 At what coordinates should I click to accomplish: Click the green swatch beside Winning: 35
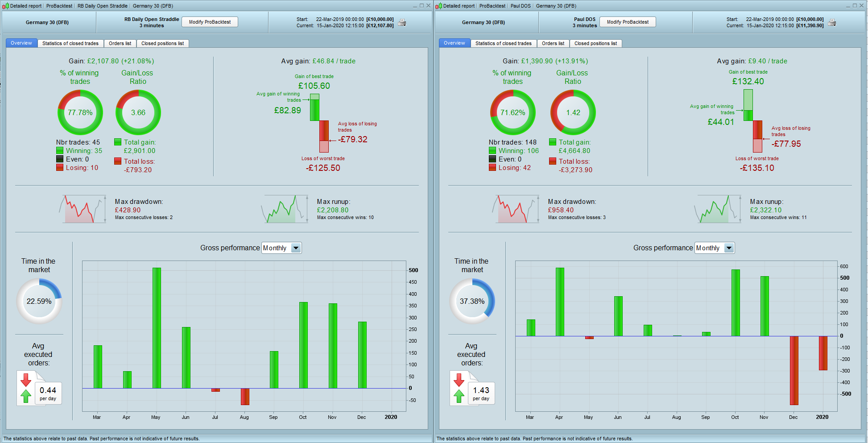60,151
